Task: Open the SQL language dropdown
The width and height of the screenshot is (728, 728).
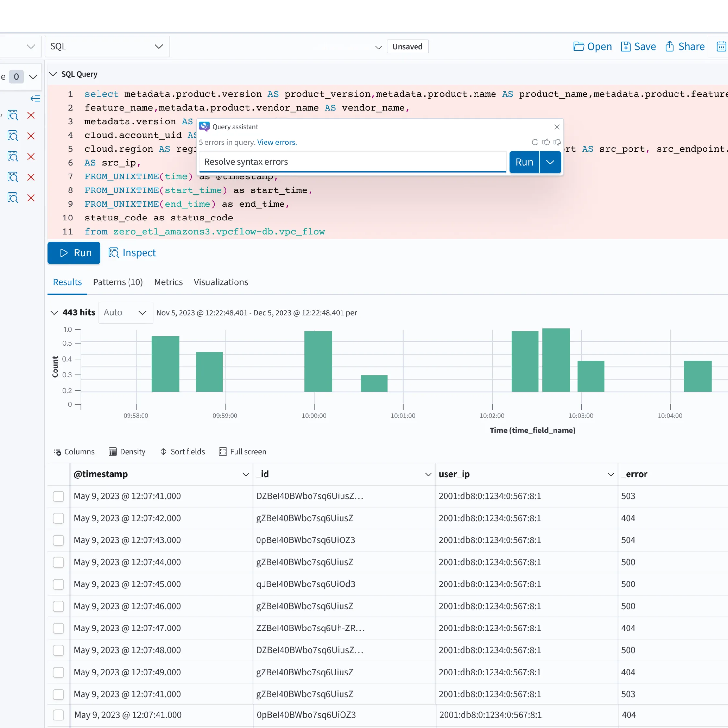Action: [107, 46]
